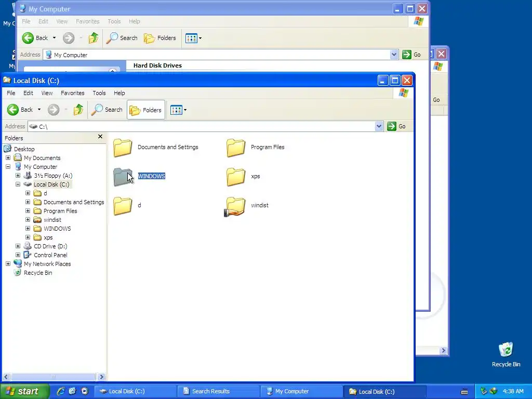
Task: Open Favorites menu in Local Disk window
Action: coord(73,93)
